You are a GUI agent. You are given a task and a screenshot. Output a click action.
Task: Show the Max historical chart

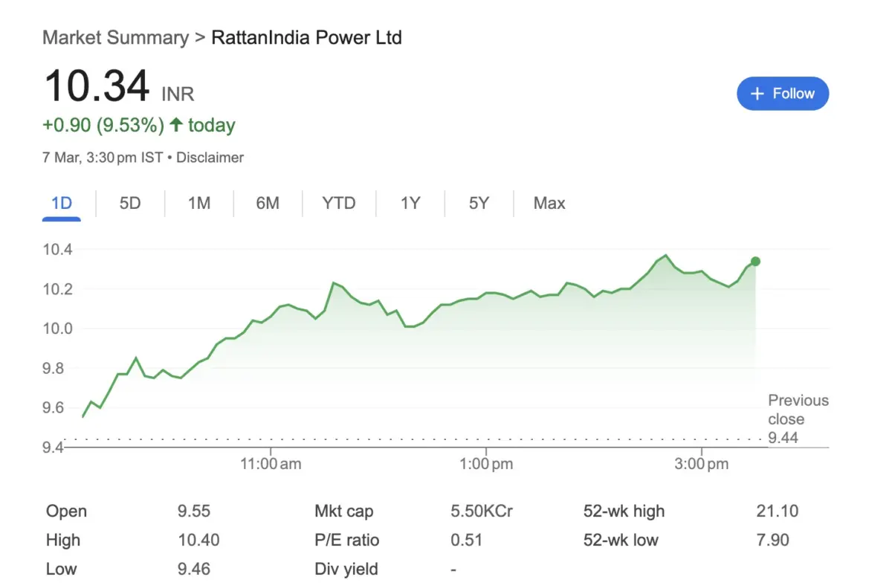pos(548,203)
